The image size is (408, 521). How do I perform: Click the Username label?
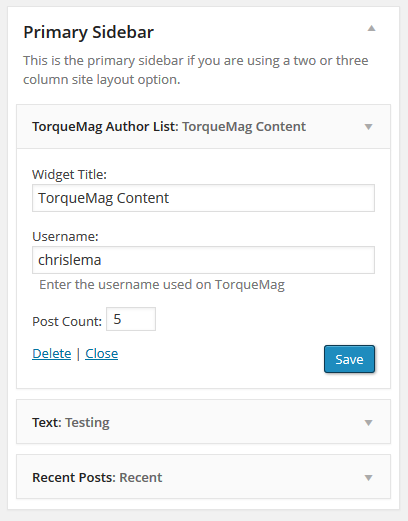pos(65,236)
